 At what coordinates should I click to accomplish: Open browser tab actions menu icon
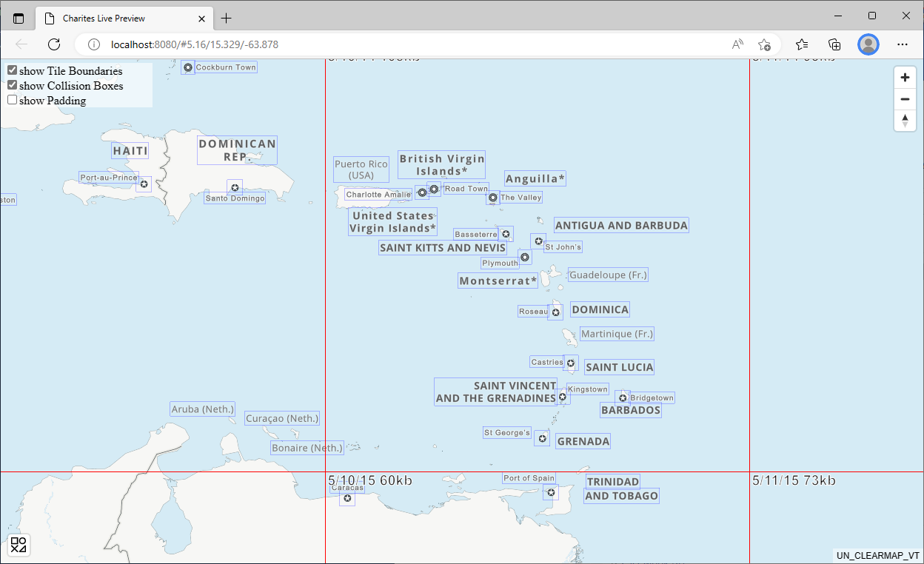[x=19, y=19]
